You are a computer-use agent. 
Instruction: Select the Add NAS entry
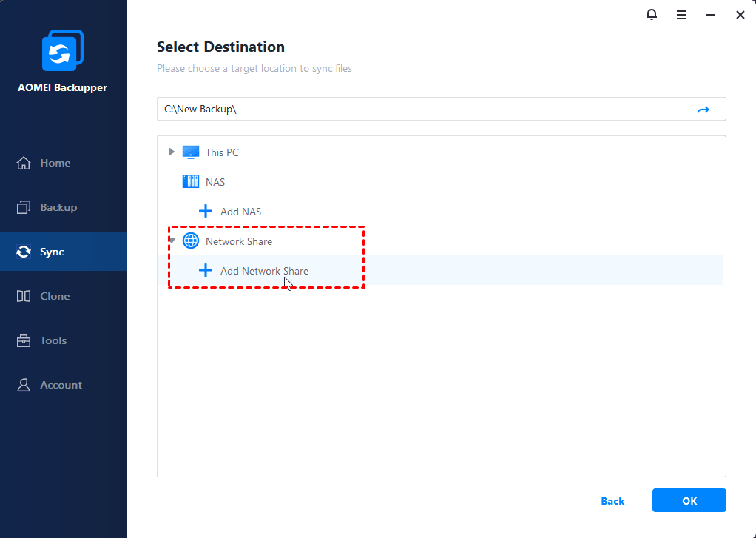[240, 212]
